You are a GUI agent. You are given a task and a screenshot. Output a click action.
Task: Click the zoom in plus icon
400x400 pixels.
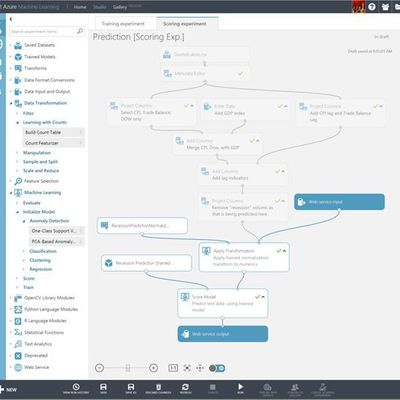click(153, 368)
